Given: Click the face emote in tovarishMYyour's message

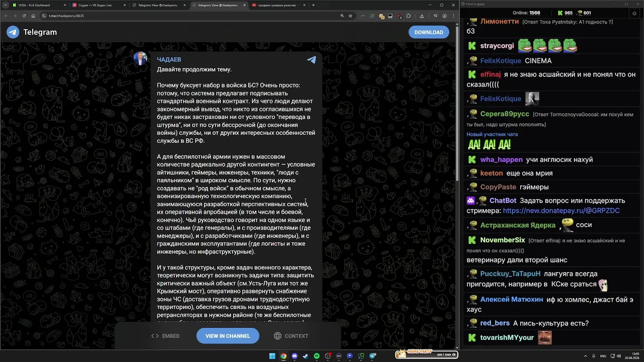Looking at the screenshot, I should tap(545, 337).
